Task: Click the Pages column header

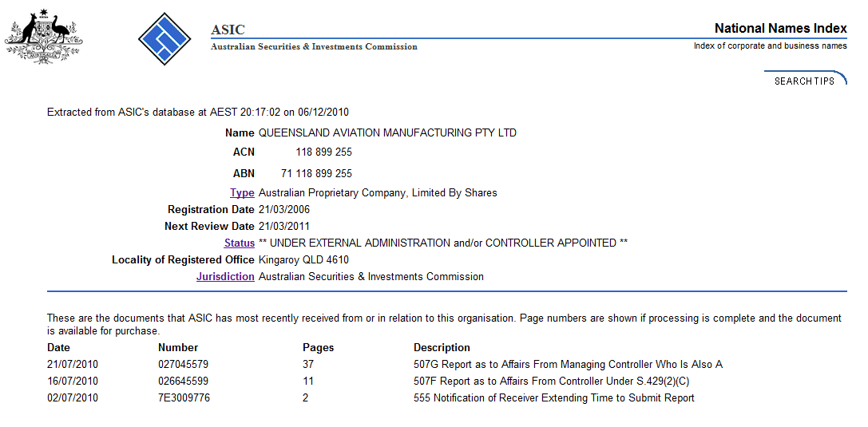Action: pyautogui.click(x=318, y=348)
